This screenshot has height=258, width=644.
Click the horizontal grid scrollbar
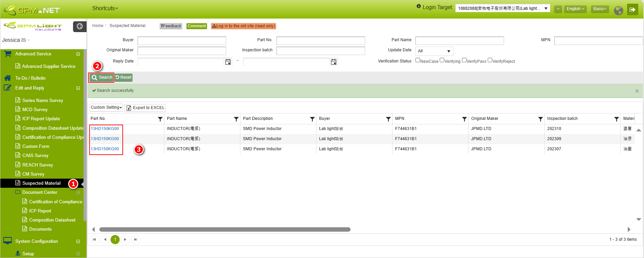click(225, 229)
